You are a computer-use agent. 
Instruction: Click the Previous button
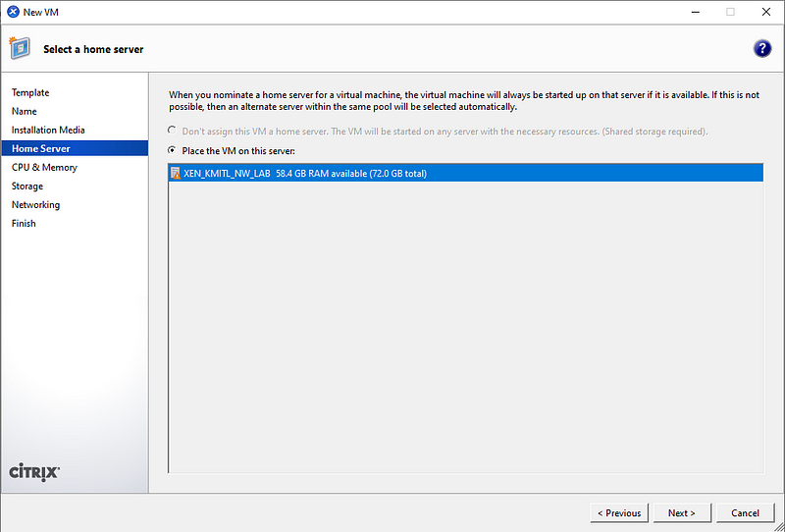pyautogui.click(x=619, y=513)
